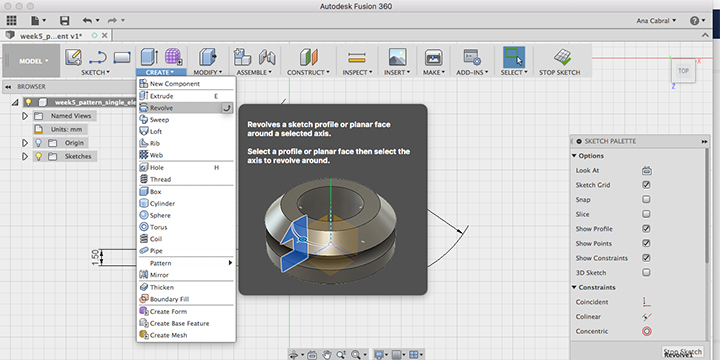
Task: Open the CONSTRUCT dropdown menu
Action: pos(309,73)
